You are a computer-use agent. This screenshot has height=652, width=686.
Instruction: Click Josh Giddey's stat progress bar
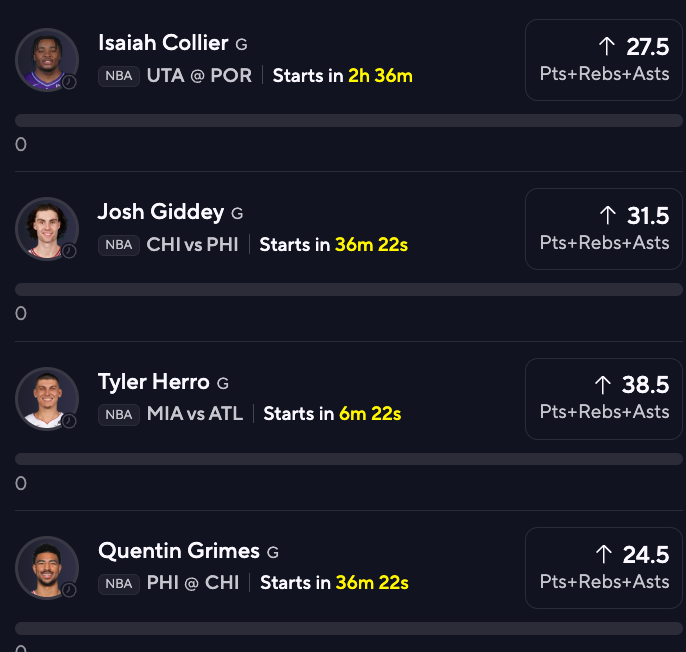(x=349, y=289)
